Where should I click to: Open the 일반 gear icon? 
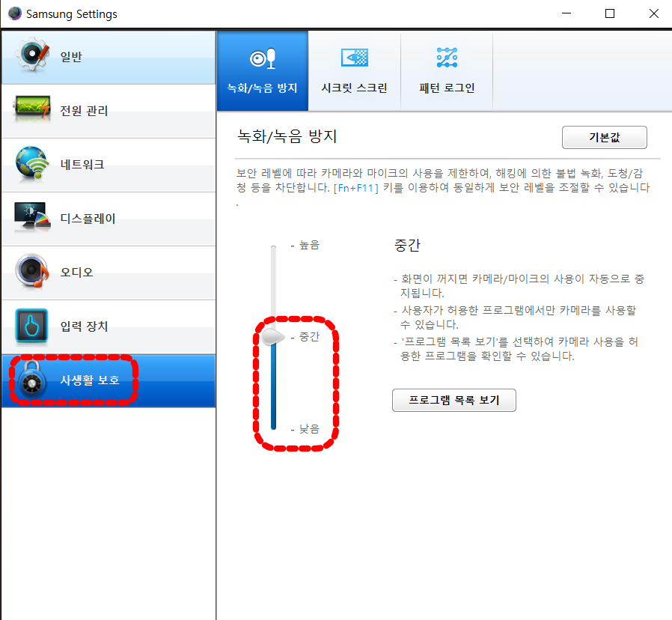coord(32,55)
